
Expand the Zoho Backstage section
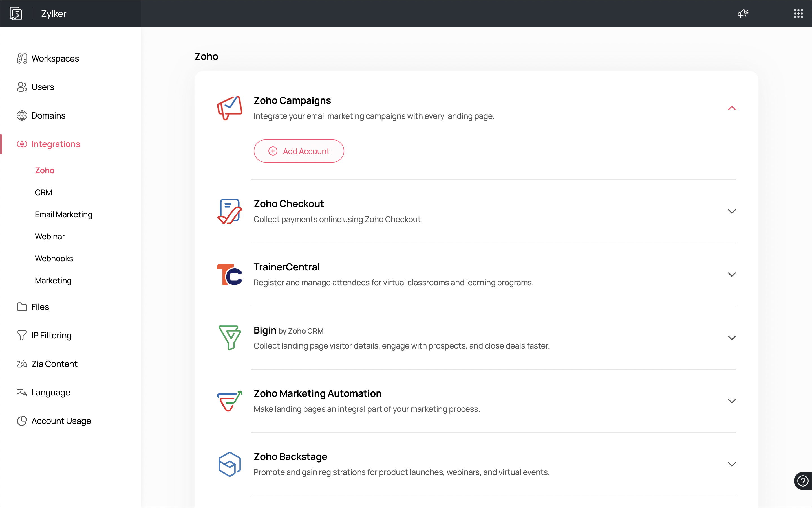click(732, 464)
